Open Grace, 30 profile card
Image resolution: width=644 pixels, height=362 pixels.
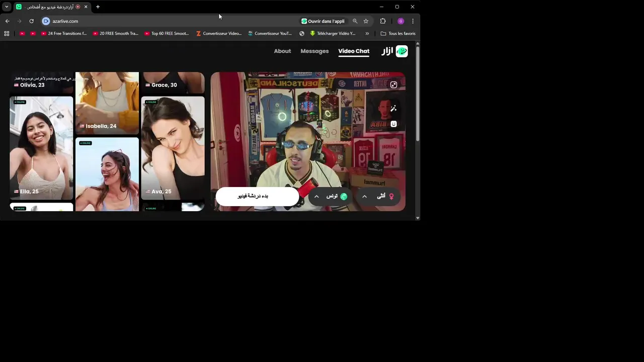pyautogui.click(x=173, y=82)
